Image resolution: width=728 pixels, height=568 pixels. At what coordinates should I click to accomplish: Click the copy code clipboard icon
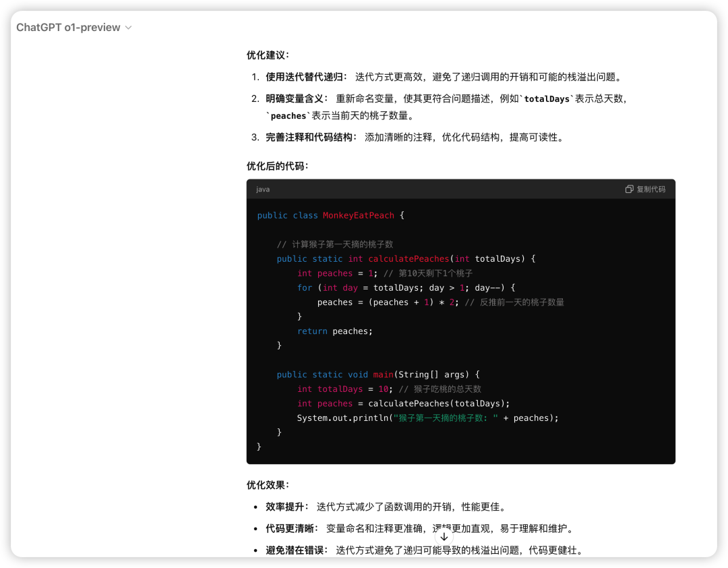629,190
